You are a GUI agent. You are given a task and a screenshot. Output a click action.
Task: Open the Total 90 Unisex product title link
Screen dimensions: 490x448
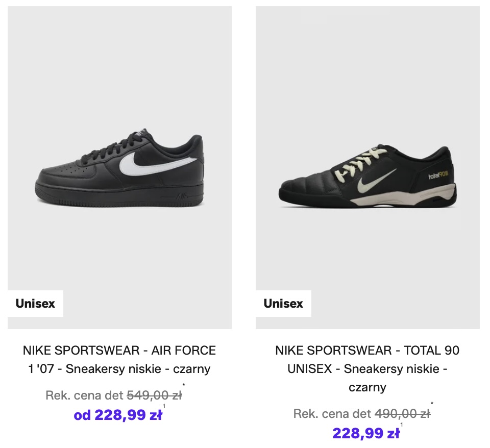pos(367,369)
